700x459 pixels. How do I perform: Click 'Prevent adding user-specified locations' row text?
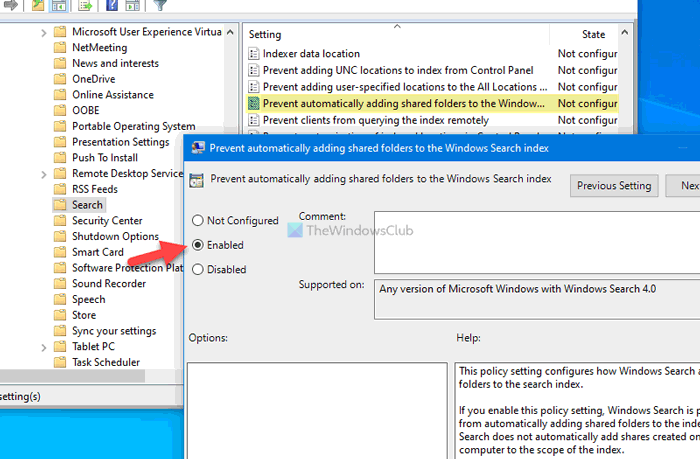[405, 87]
